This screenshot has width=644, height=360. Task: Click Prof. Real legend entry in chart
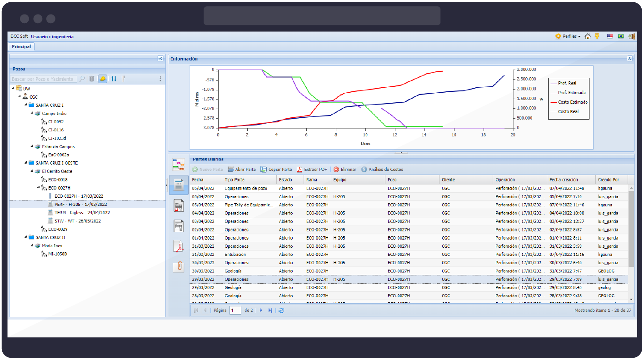[563, 83]
